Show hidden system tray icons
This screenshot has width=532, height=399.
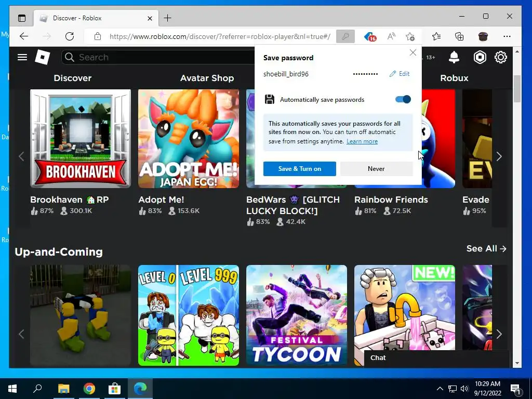coord(440,389)
